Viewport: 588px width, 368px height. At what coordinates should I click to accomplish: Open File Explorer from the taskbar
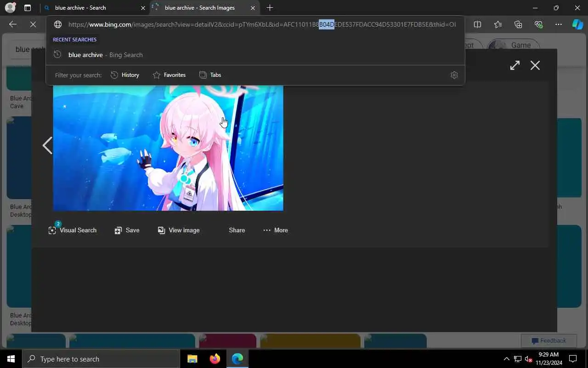point(192,359)
